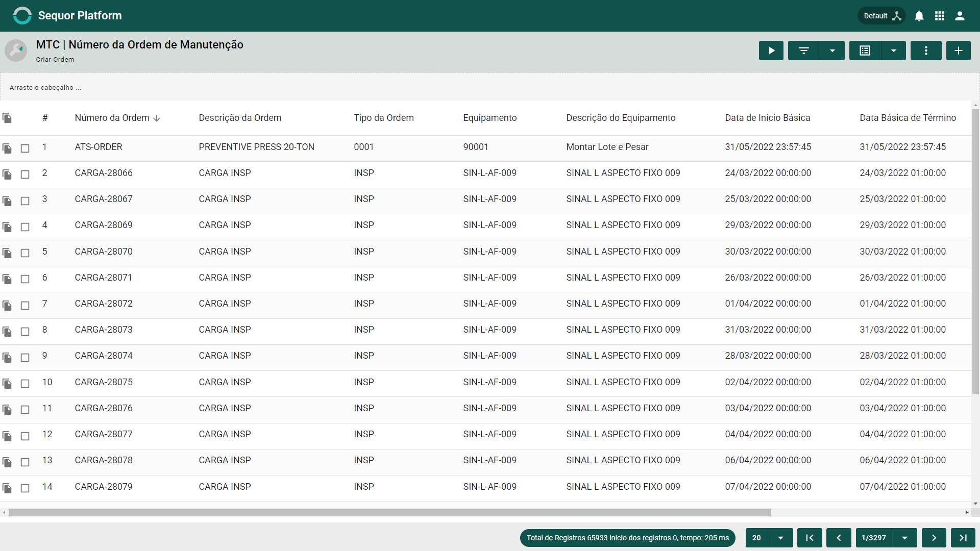This screenshot has width=980, height=551.
Task: Copy the CARGA-28079 row
Action: pyautogui.click(x=7, y=488)
